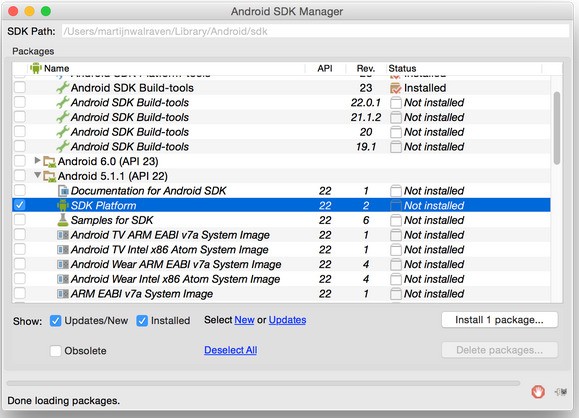Enable the Obsolete checkbox

[x=55, y=350]
